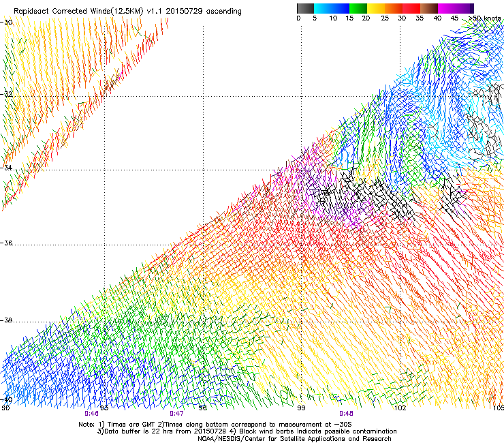Click the '-32' latitude label

6,94
